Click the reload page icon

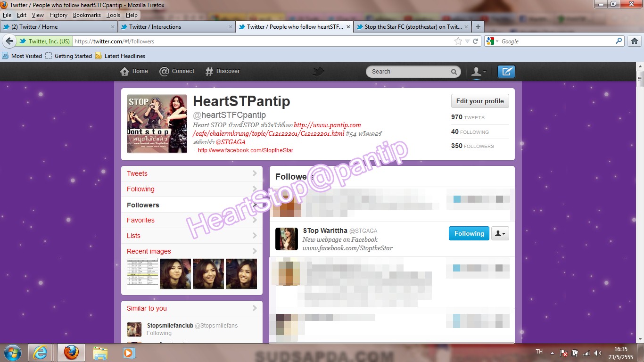coord(476,41)
